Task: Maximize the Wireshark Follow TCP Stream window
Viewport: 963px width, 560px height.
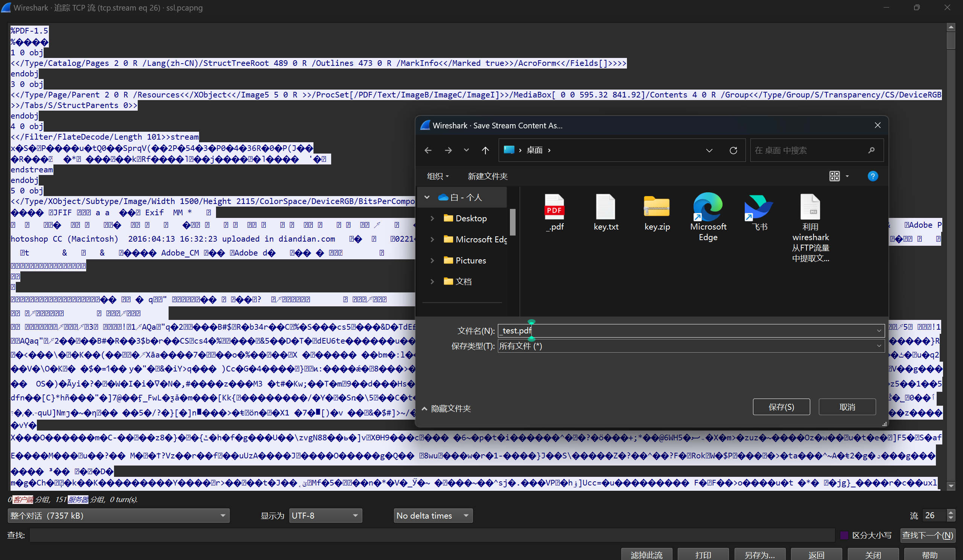Action: coord(916,8)
